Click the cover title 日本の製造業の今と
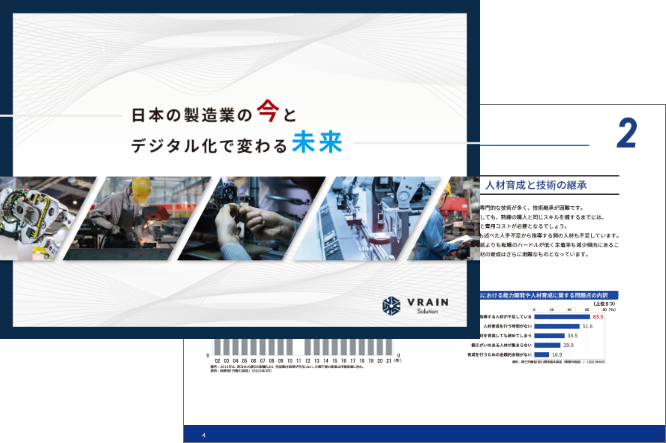The height and width of the screenshot is (443, 666). click(x=214, y=112)
